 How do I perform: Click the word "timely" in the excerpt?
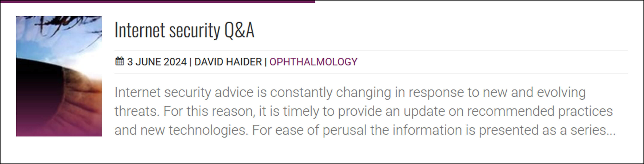(301, 111)
